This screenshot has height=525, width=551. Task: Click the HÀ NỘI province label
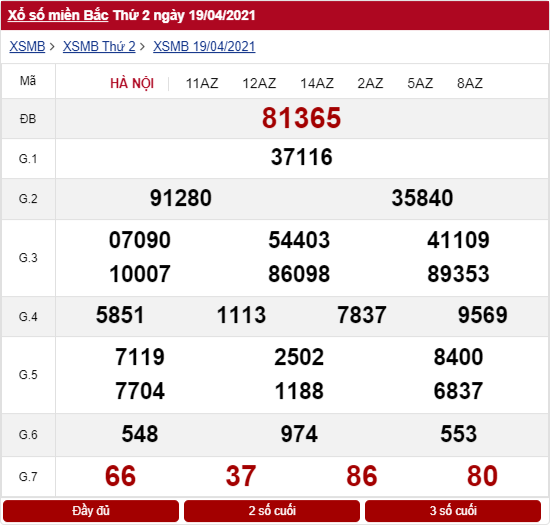point(132,84)
